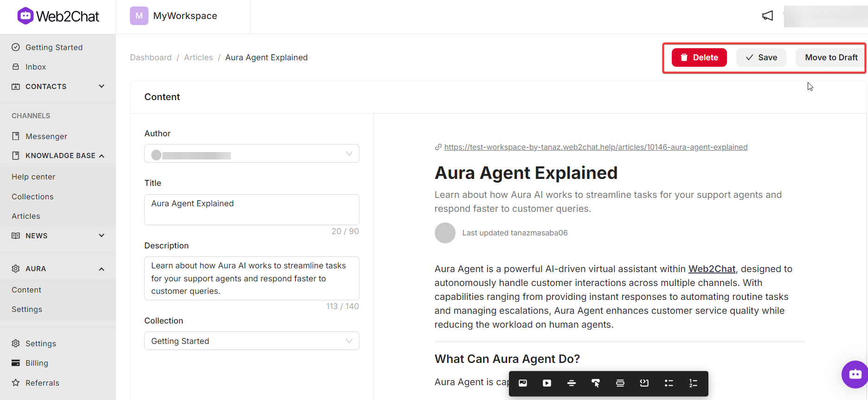Expand the CONTACTS section chevron
868x400 pixels.
pos(102,86)
